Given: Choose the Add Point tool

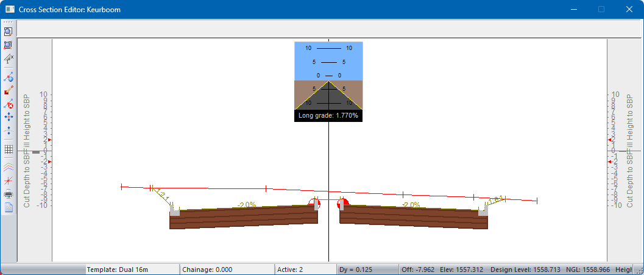Looking at the screenshot, I should pos(9,77).
